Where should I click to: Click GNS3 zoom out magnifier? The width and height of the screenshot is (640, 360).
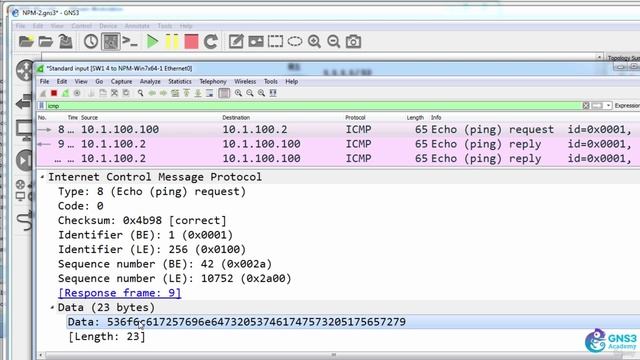[334, 42]
